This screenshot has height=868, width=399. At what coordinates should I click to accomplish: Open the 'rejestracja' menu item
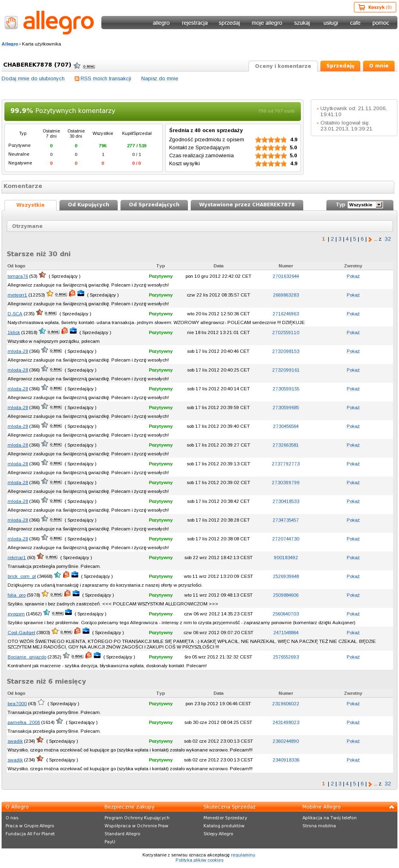(195, 23)
